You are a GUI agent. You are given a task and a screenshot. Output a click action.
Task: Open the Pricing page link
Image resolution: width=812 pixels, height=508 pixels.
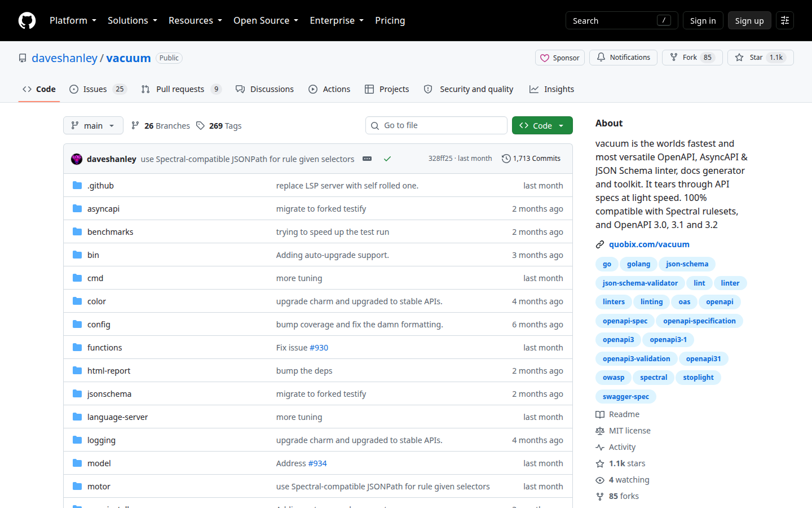(x=390, y=20)
